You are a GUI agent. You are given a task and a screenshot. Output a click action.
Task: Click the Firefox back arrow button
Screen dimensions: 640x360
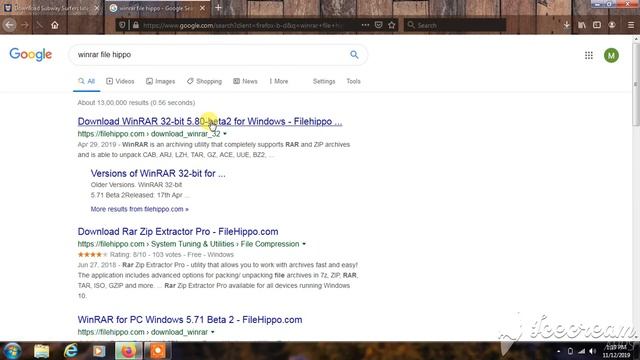click(9, 25)
